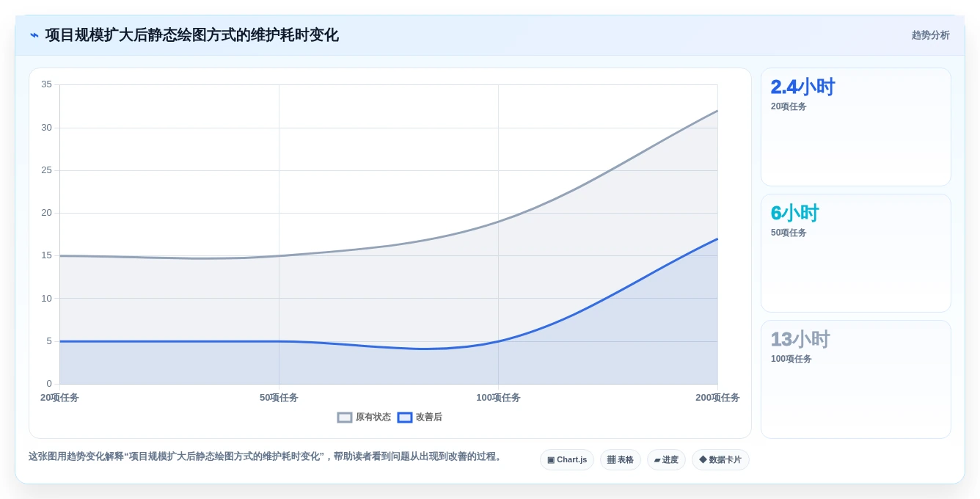Open the 13小时 data card
The height and width of the screenshot is (499, 980).
point(856,379)
